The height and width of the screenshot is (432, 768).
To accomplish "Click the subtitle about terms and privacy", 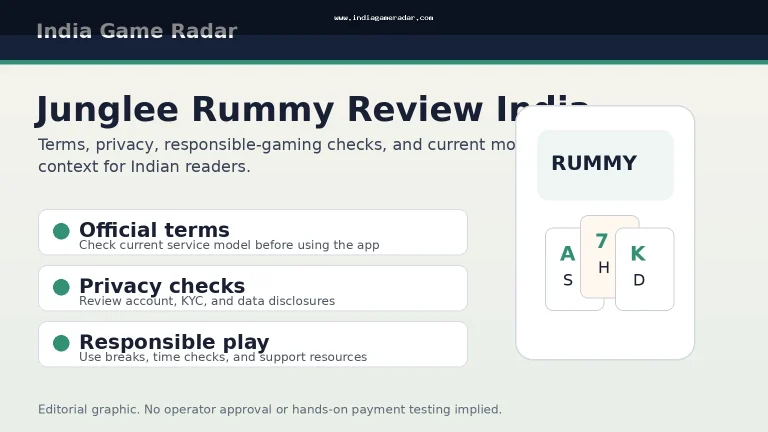I will tap(277, 155).
